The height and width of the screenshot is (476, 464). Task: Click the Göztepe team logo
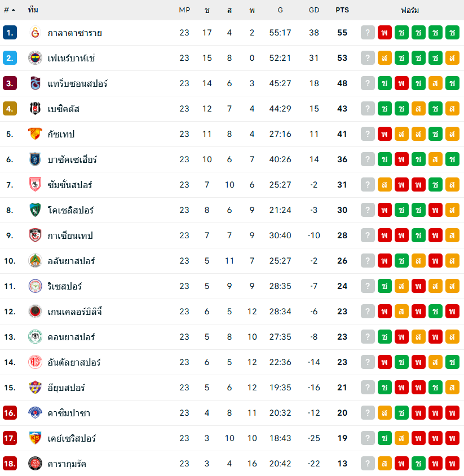(35, 134)
